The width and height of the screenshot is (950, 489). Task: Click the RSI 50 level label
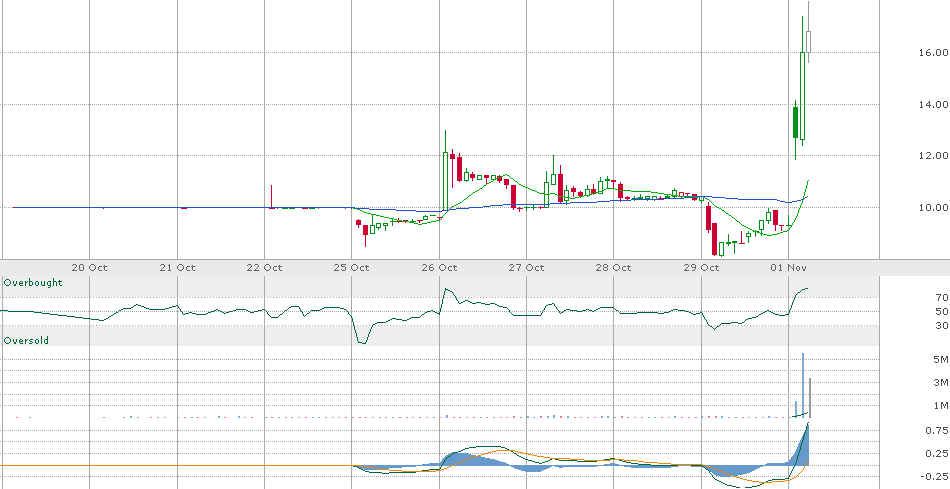941,311
